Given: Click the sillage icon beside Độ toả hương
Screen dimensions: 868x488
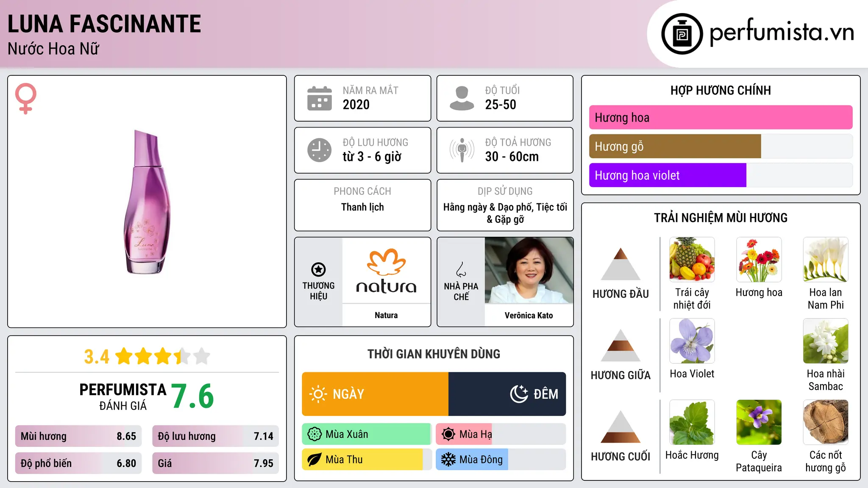Looking at the screenshot, I should 462,150.
